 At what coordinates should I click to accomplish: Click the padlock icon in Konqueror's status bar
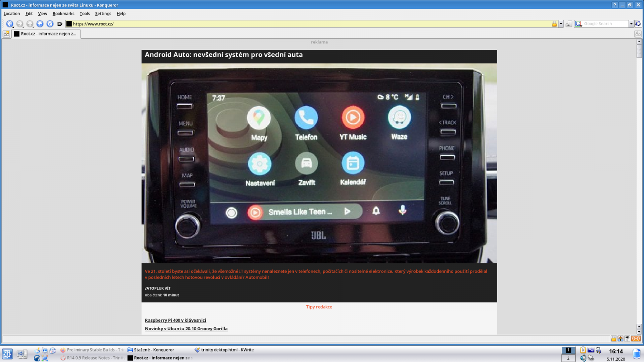tap(613, 339)
